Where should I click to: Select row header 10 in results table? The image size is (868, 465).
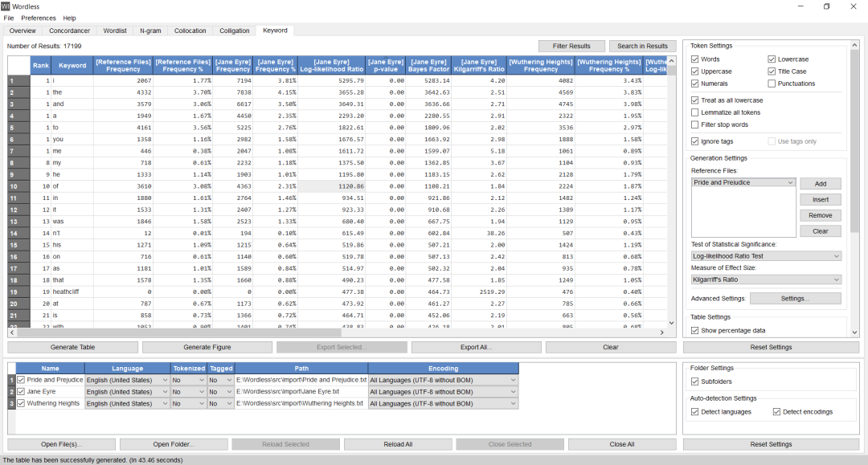point(18,186)
